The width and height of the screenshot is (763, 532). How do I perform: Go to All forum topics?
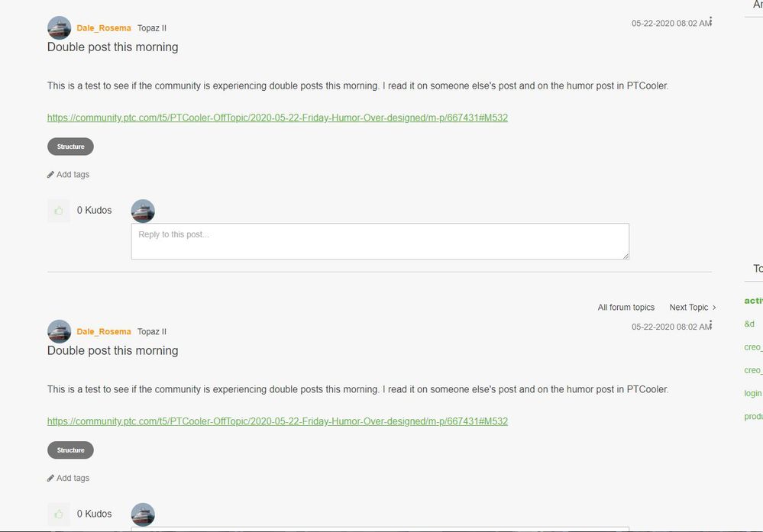[626, 308]
